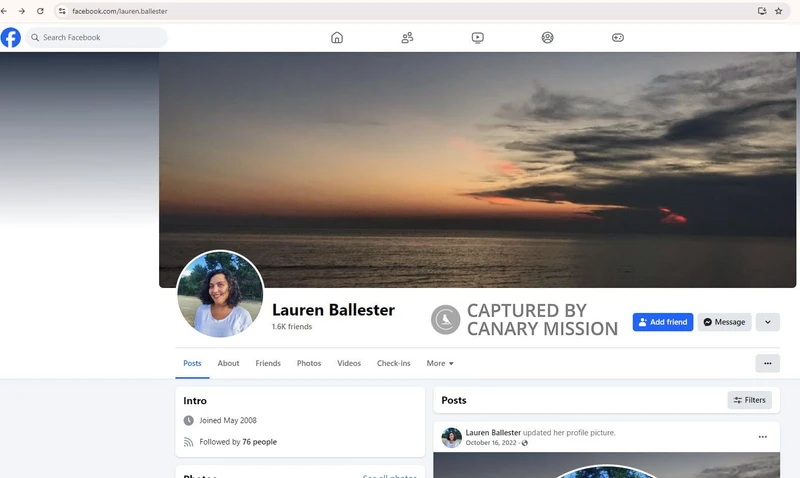Reload the page with the refresh icon
Viewport: 800px width, 478px height.
(40, 11)
